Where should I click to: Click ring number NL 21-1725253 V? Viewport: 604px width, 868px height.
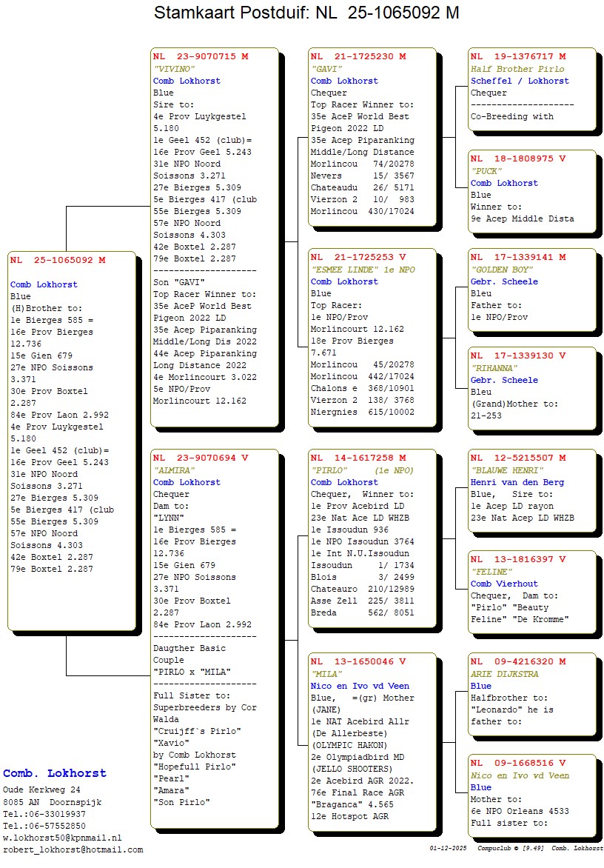click(x=358, y=258)
